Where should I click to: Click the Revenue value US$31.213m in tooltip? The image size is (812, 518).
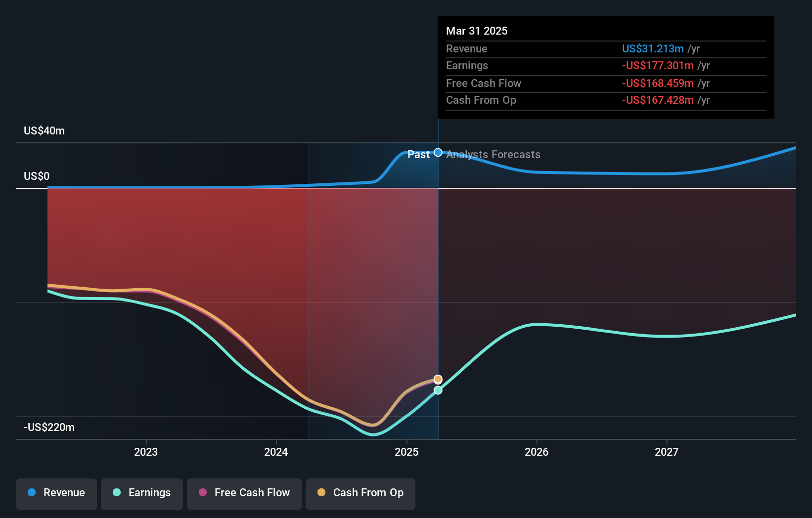[x=653, y=48]
